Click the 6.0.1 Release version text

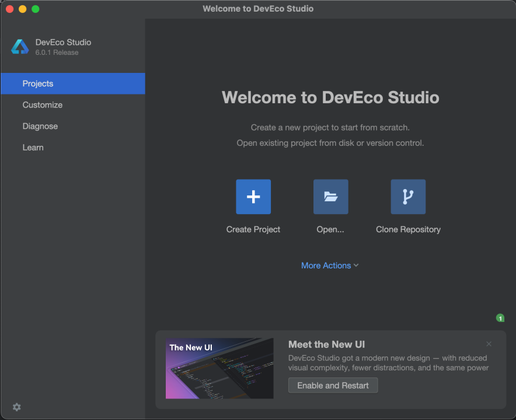pos(57,52)
